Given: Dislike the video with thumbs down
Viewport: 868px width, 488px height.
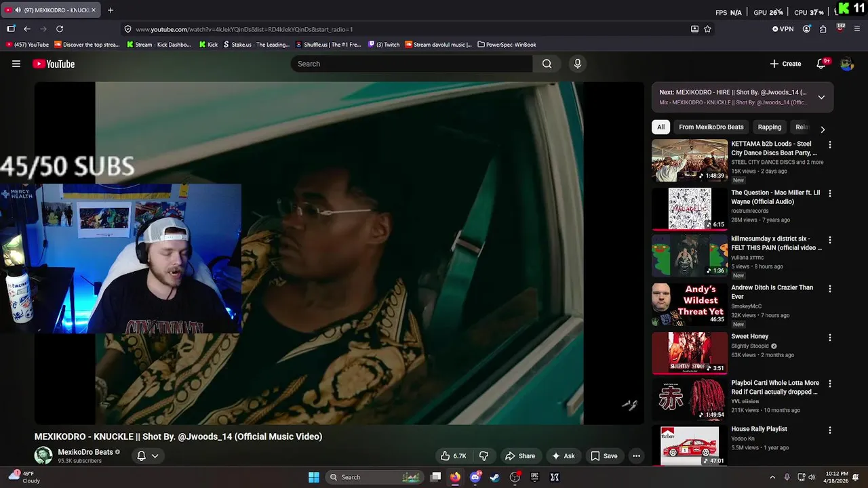Looking at the screenshot, I should [484, 456].
